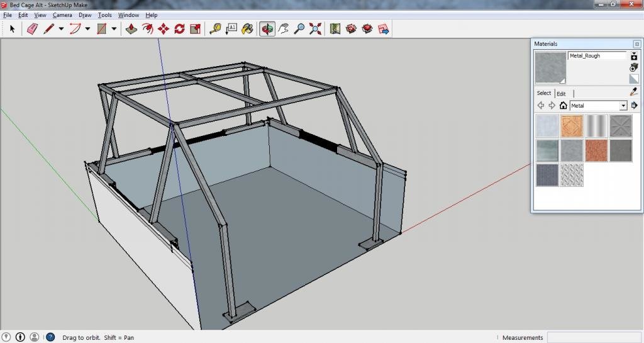Select the arrow Select tool
The width and height of the screenshot is (644, 343).
(x=12, y=29)
